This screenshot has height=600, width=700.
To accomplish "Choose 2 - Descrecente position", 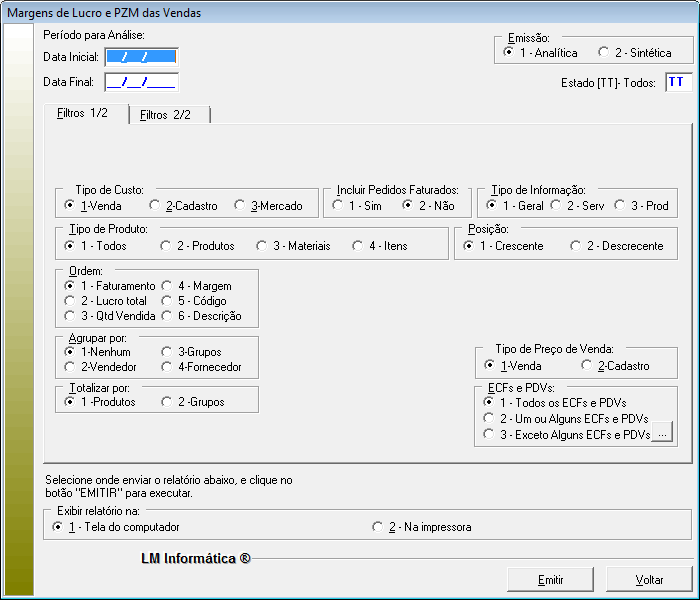I will [576, 246].
